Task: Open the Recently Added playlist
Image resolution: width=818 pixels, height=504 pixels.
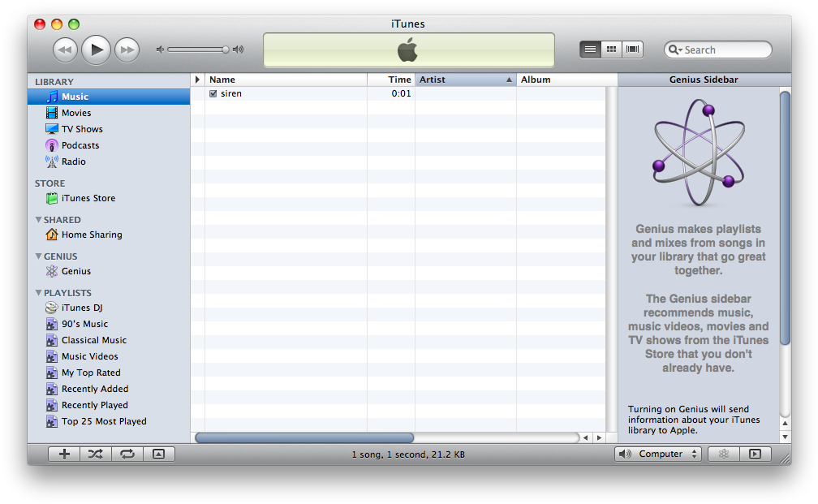Action: [x=94, y=389]
